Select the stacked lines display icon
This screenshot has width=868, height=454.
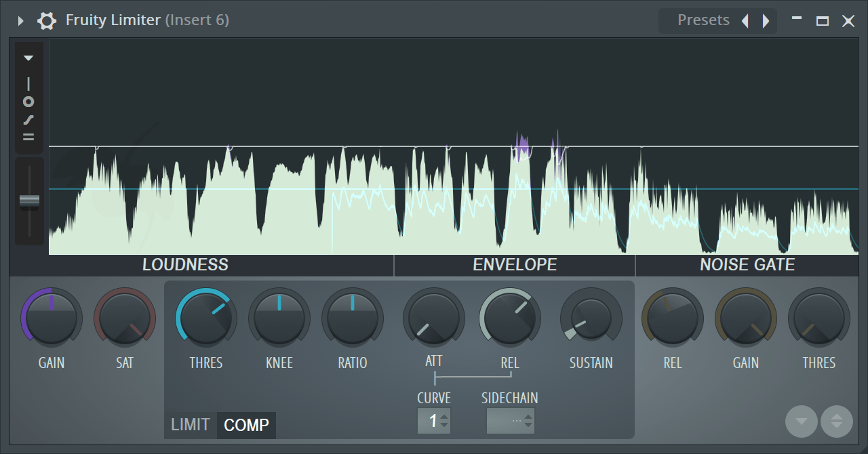(x=28, y=136)
